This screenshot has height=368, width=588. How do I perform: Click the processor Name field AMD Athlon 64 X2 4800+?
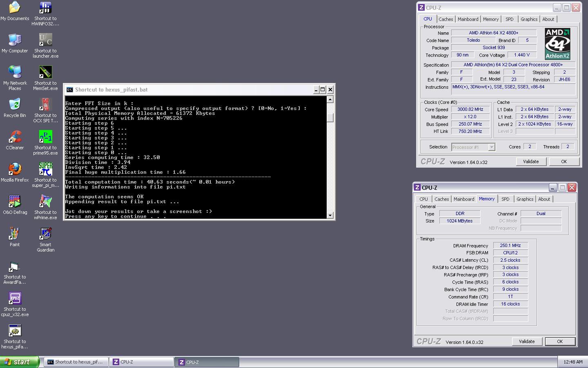(494, 33)
